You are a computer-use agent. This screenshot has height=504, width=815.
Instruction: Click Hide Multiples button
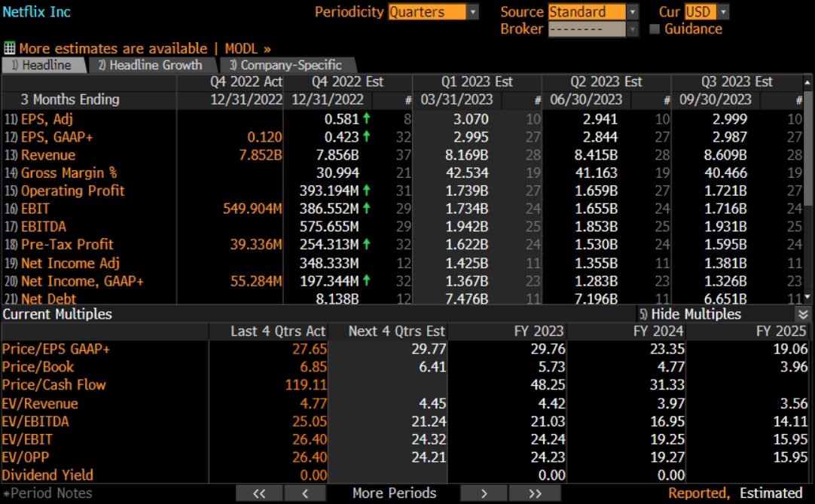click(x=690, y=314)
